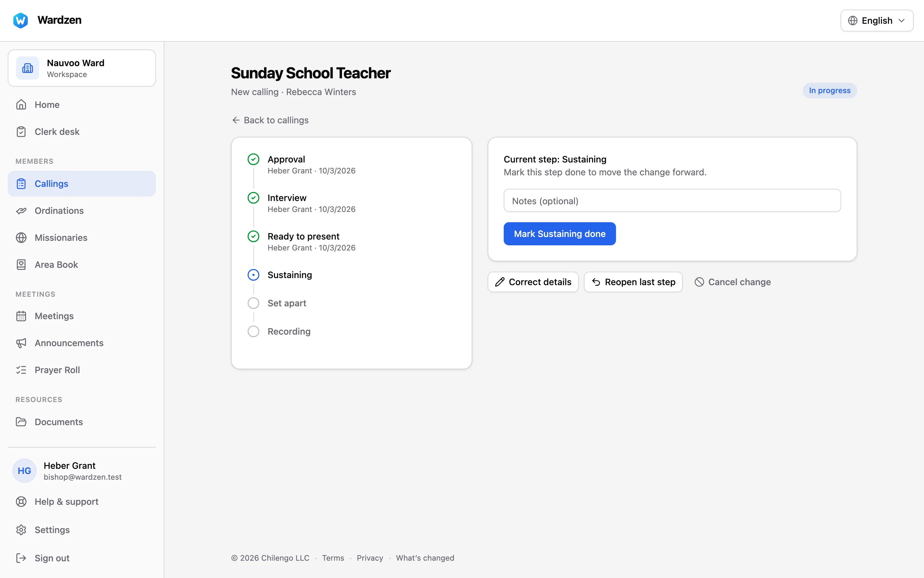The image size is (924, 578).
Task: Open the Privacy footer link
Action: click(x=370, y=558)
